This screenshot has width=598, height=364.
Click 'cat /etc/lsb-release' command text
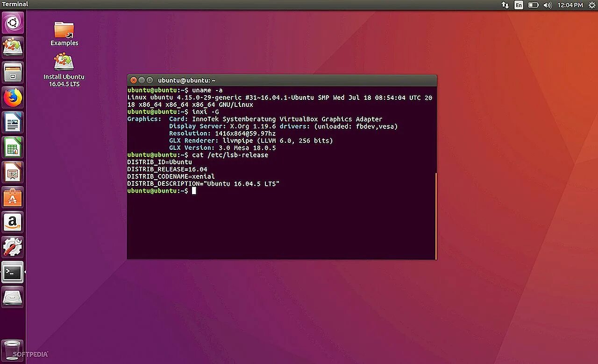(x=230, y=155)
